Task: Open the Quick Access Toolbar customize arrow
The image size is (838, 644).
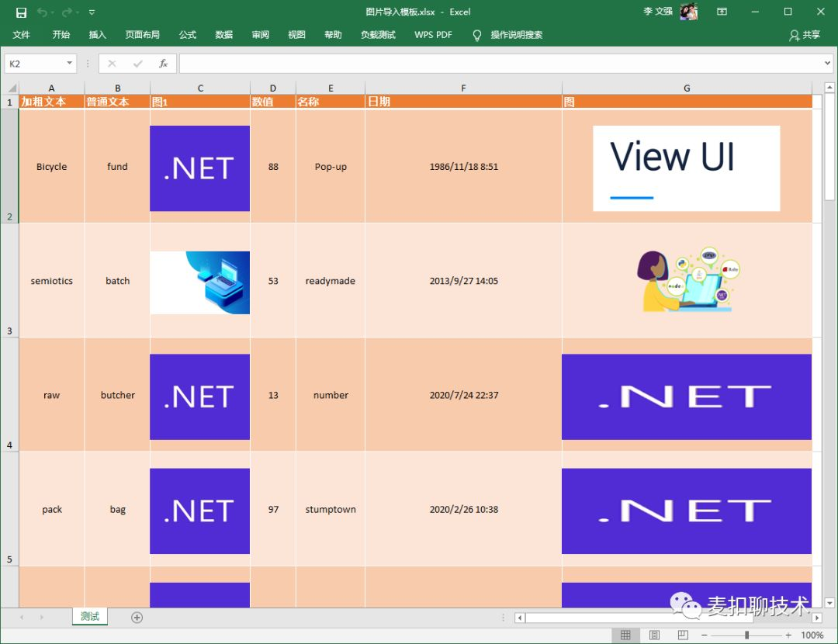Action: [92, 12]
